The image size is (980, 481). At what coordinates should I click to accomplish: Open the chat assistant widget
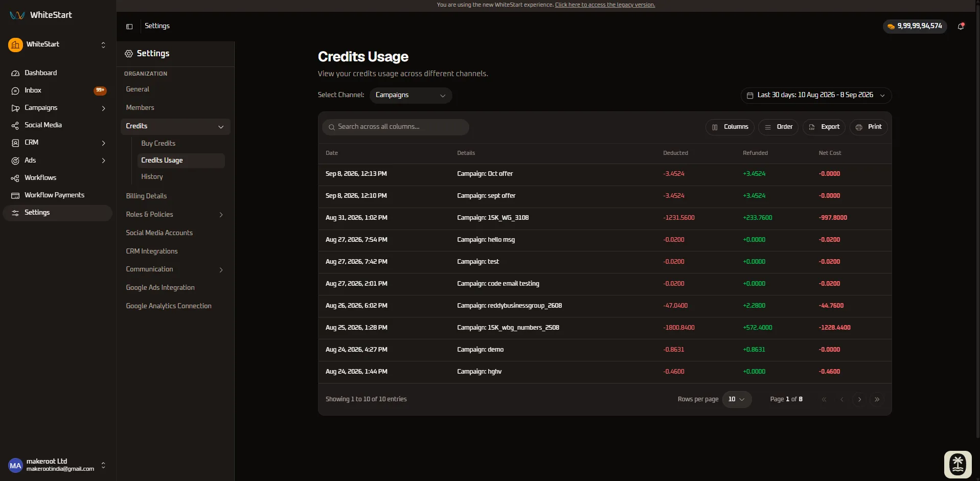tap(958, 464)
